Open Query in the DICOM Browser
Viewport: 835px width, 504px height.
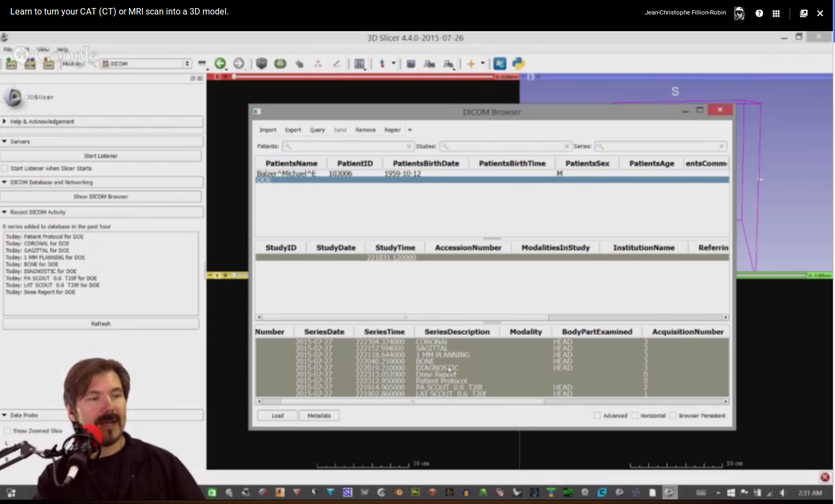317,130
